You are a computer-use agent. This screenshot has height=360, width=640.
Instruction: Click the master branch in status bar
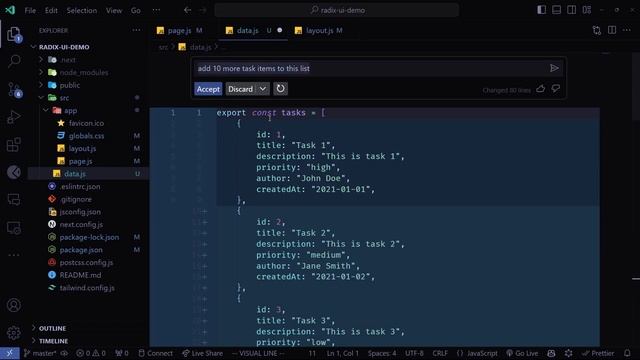(x=40, y=353)
